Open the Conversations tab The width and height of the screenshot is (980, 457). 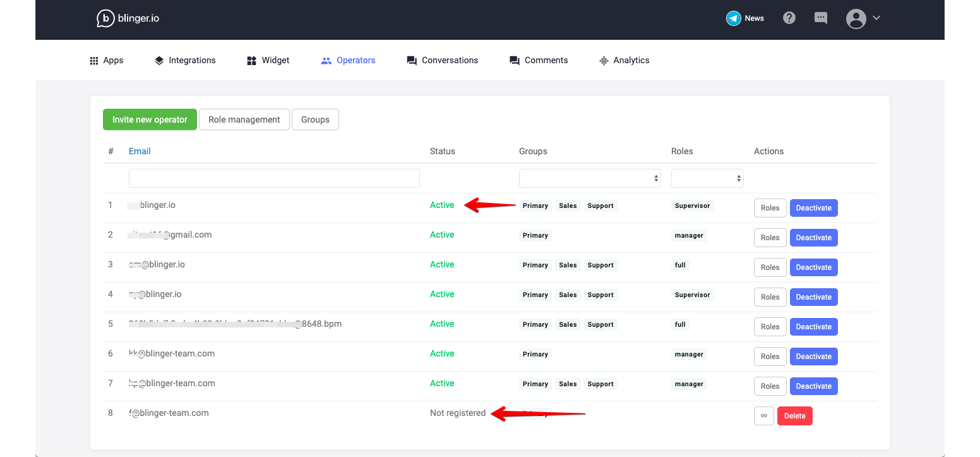tap(442, 60)
